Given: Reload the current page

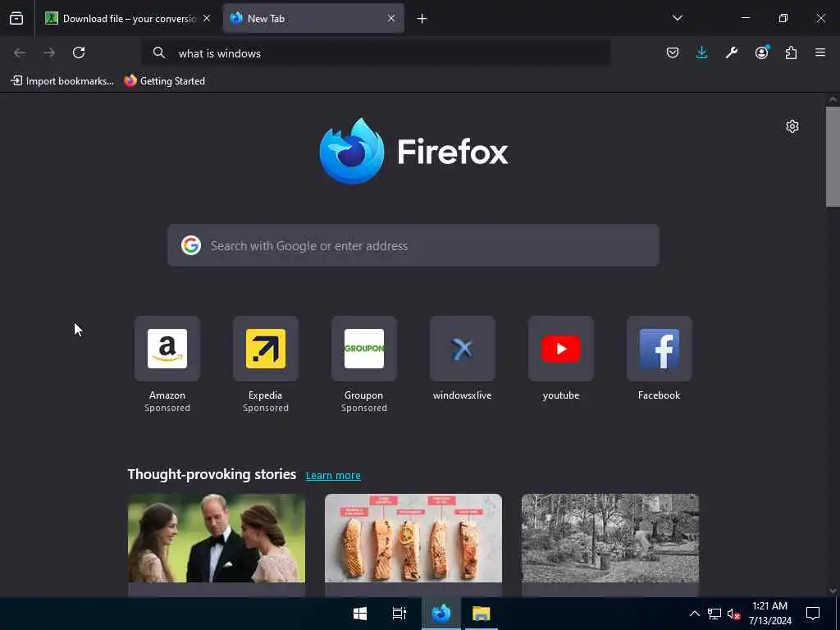Looking at the screenshot, I should pyautogui.click(x=79, y=52).
